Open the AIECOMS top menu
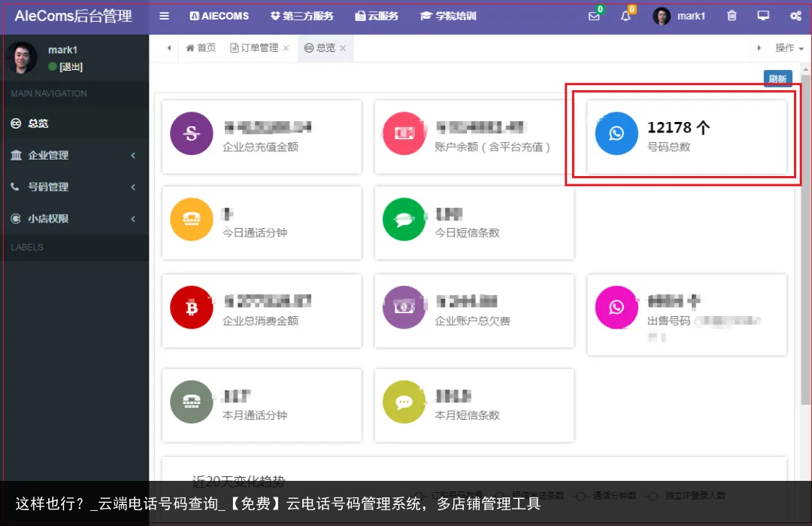812x526 pixels. 220,16
